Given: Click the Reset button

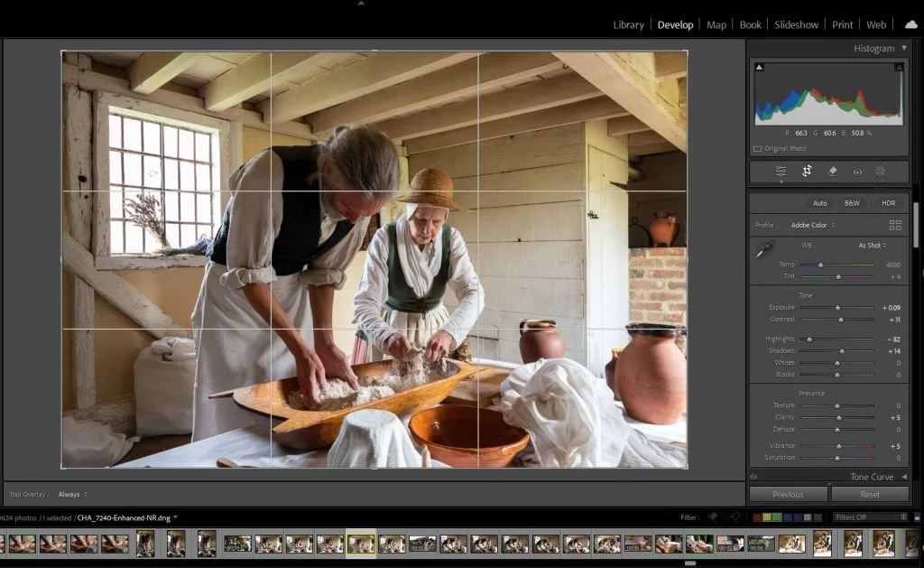Looking at the screenshot, I should 869,494.
